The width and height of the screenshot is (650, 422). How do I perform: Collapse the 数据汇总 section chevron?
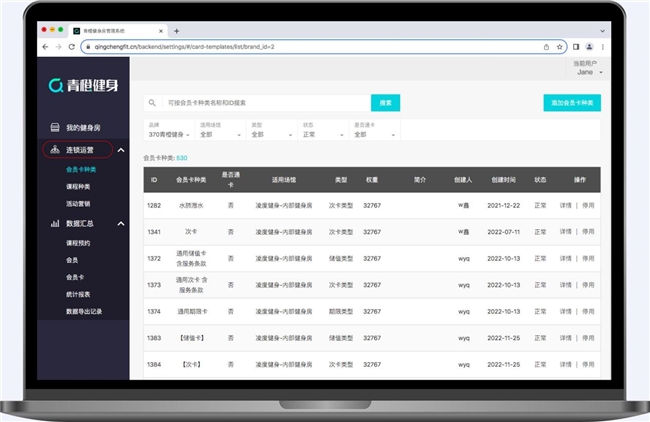pyautogui.click(x=121, y=224)
